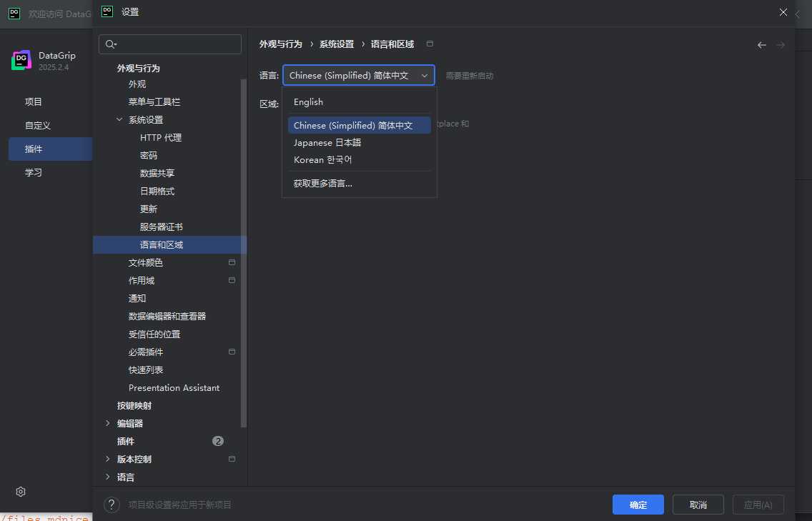The width and height of the screenshot is (812, 521).
Task: Click the DataGrip logo in welcome window
Action: (21, 61)
